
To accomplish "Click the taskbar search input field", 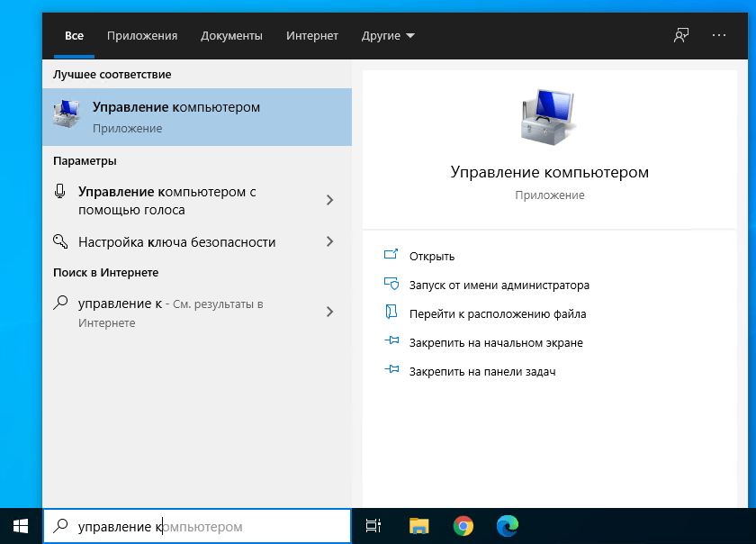I will click(197, 526).
